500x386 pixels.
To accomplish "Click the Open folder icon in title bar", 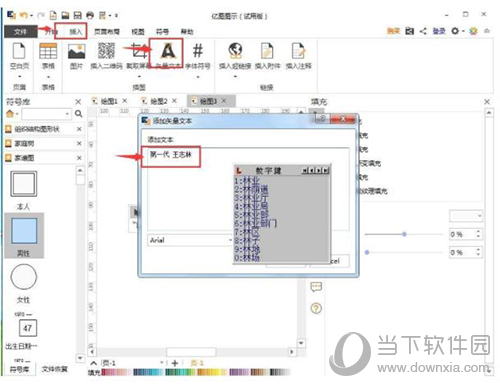I will pyautogui.click(x=65, y=15).
